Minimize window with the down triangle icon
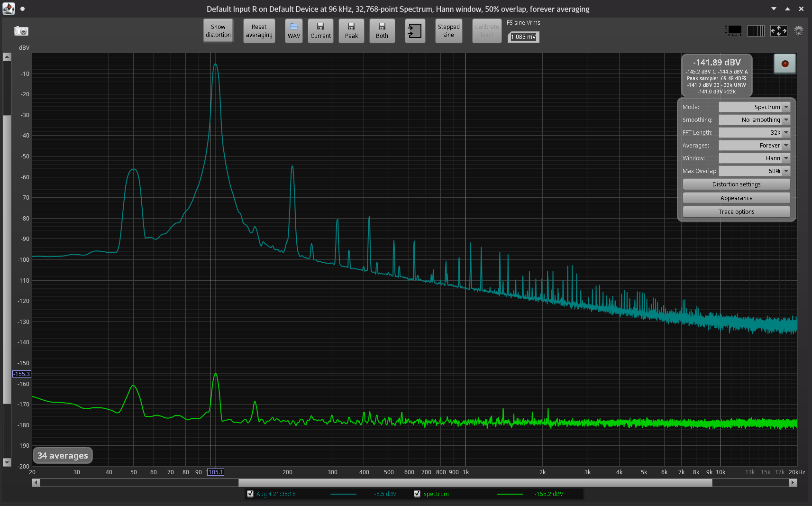 pos(774,9)
